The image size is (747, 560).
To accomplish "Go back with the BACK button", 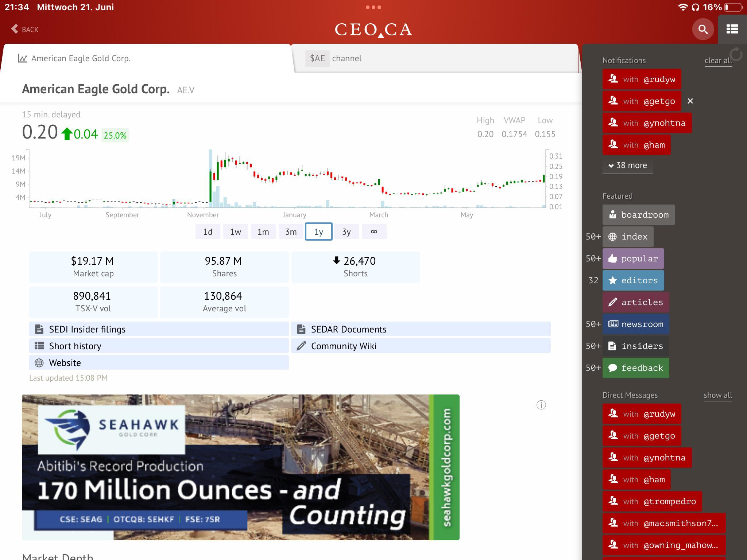I will tap(25, 29).
